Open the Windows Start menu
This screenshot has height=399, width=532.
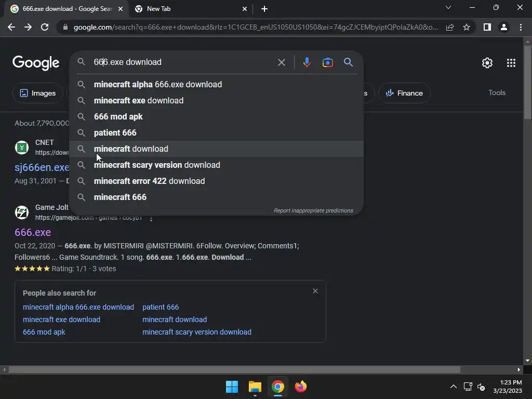tap(232, 387)
